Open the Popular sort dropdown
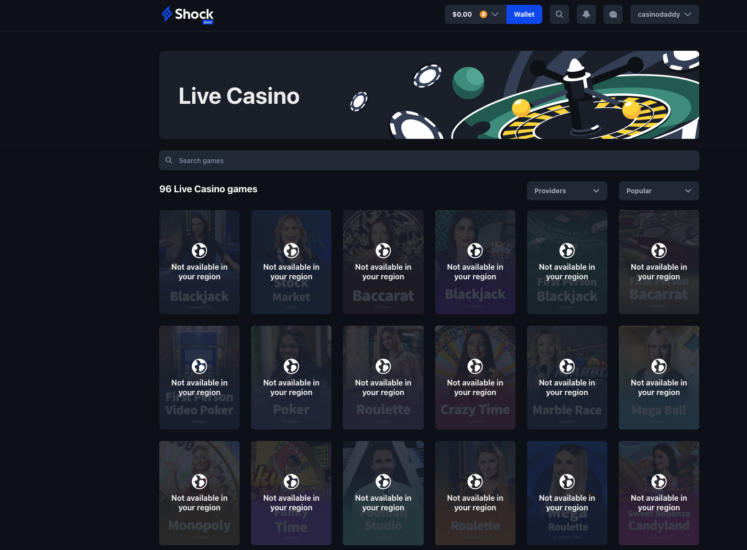 [659, 191]
